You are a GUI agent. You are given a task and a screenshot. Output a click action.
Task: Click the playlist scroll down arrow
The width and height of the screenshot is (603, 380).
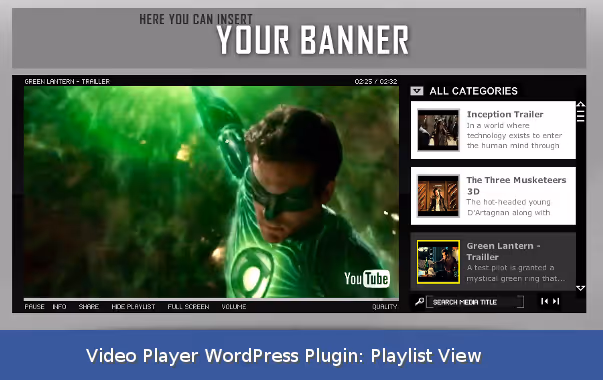coord(581,288)
